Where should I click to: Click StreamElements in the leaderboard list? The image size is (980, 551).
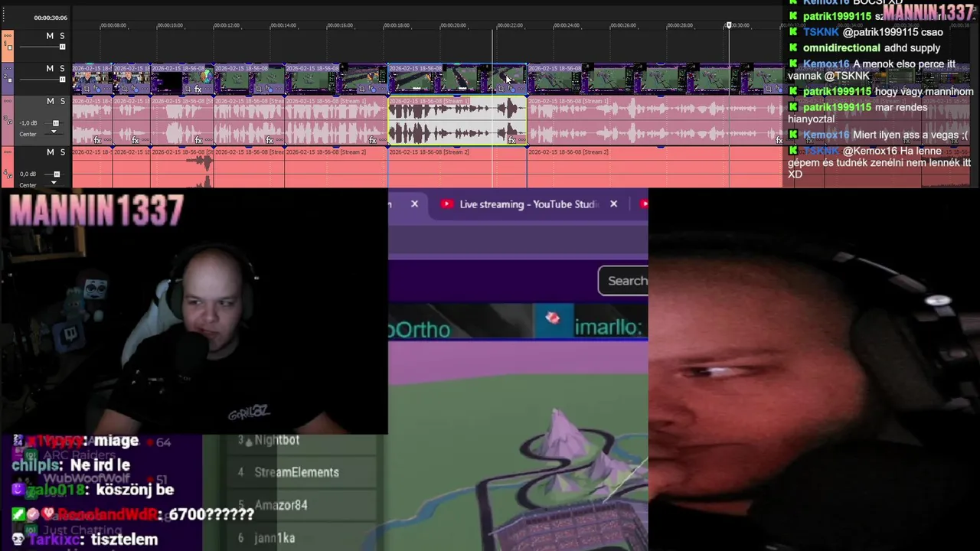[x=297, y=472]
